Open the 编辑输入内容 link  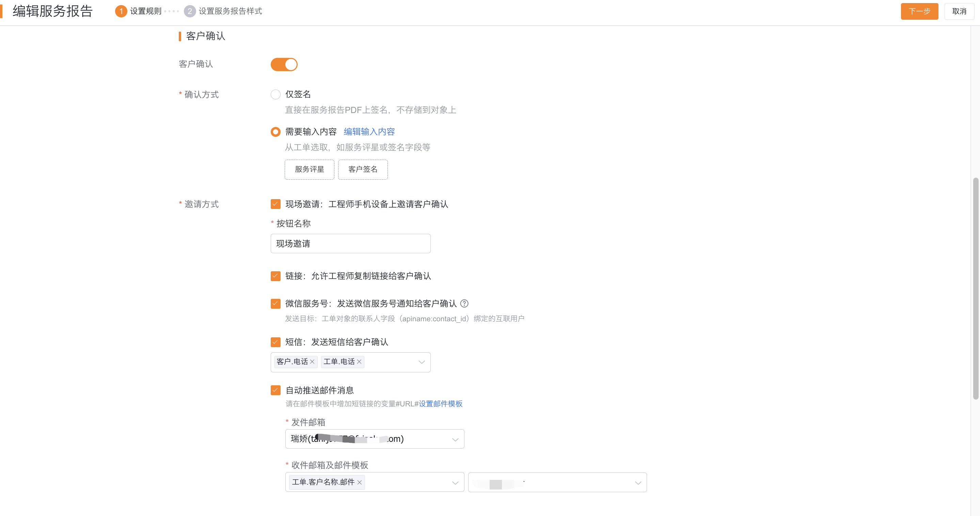coord(369,131)
